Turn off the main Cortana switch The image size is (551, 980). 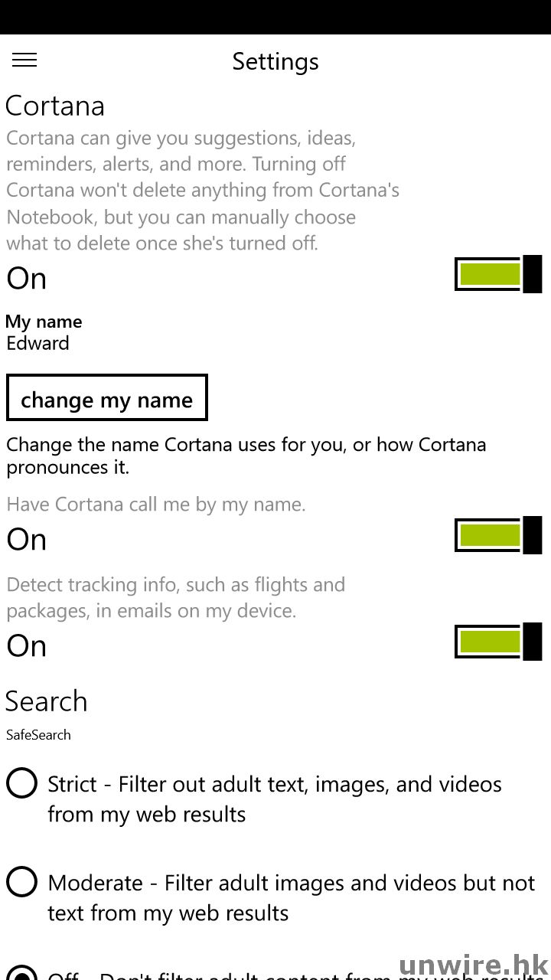498,274
